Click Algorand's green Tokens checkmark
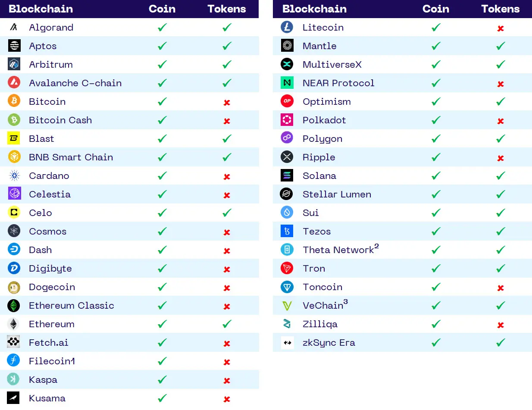This screenshot has width=532, height=410. point(227,27)
